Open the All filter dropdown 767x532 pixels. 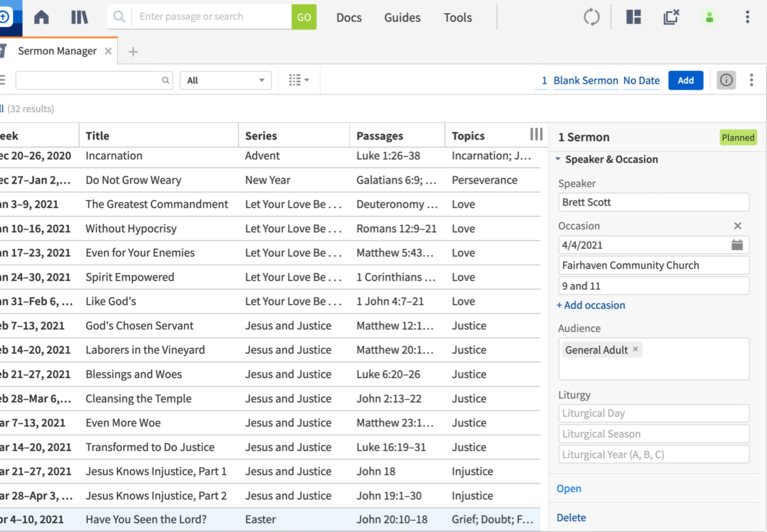(225, 80)
